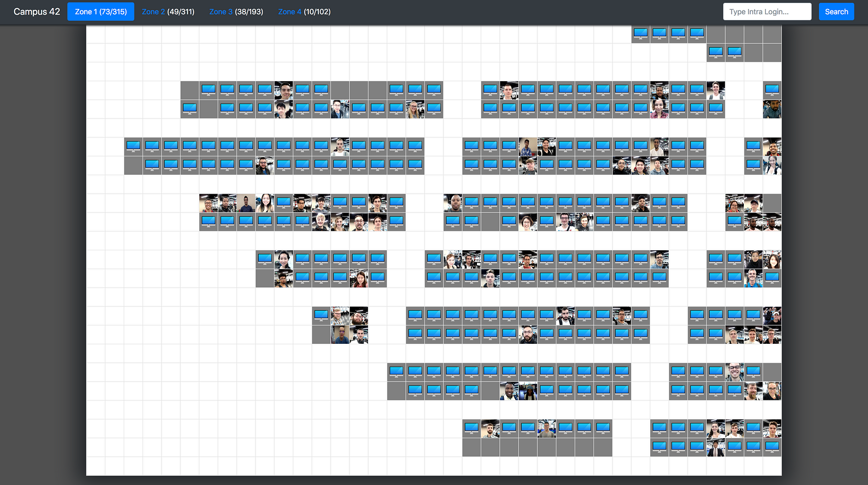Click first computer in topmost row of four

(641, 34)
